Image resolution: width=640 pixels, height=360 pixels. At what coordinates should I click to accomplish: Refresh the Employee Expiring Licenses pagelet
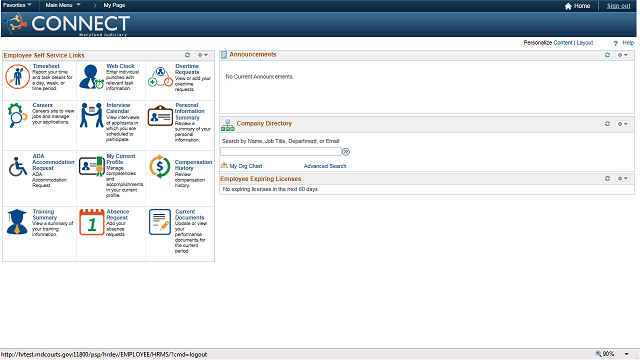(607, 178)
